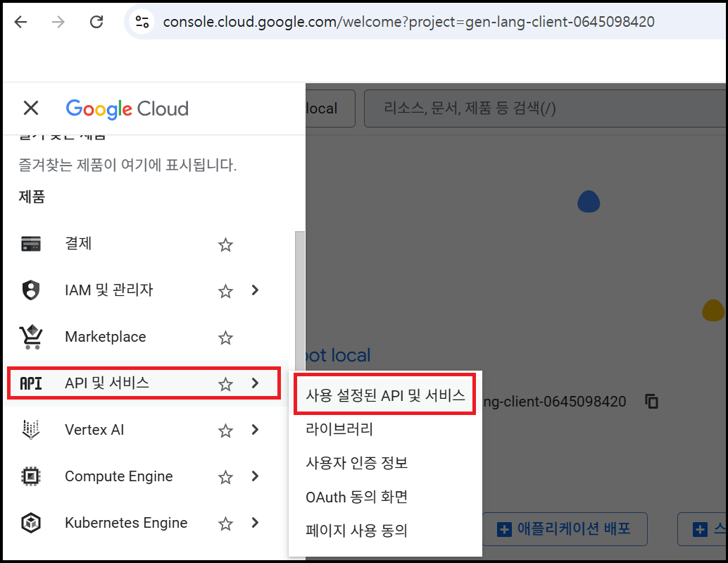Expand the Compute Engine submenu chevron

(x=255, y=476)
